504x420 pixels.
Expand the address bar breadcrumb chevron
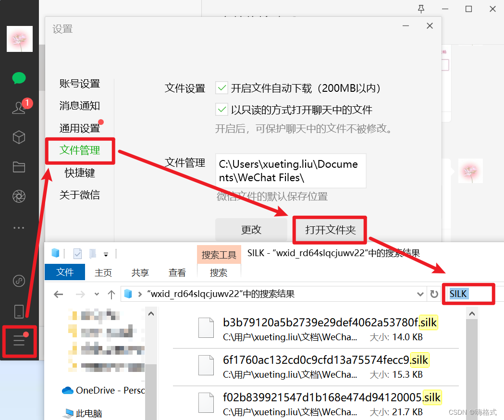(140, 294)
